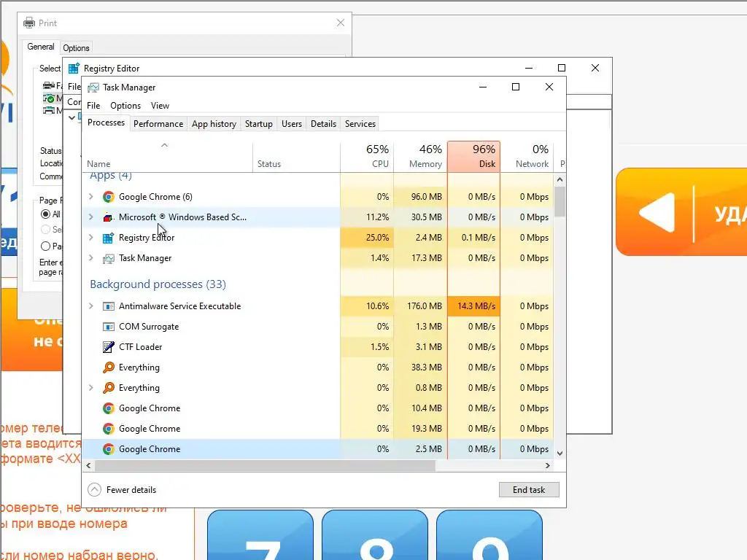This screenshot has height=560, width=747.
Task: Click the icon of the Everything 0.8 MB row
Action: pyautogui.click(x=109, y=388)
